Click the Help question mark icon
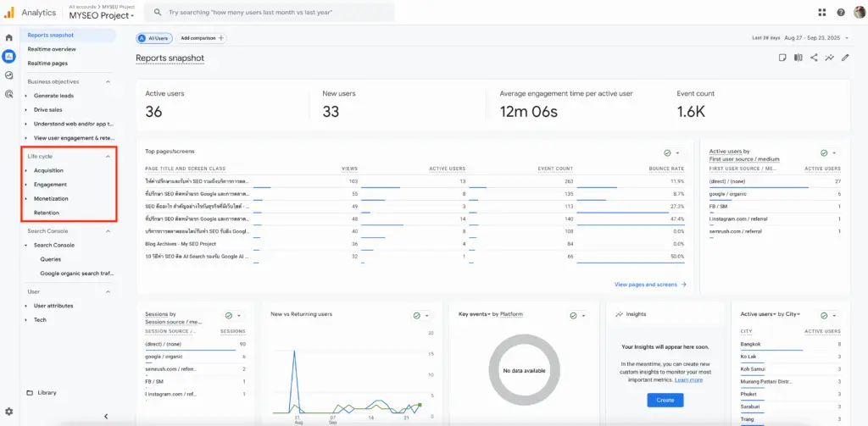 pyautogui.click(x=840, y=13)
